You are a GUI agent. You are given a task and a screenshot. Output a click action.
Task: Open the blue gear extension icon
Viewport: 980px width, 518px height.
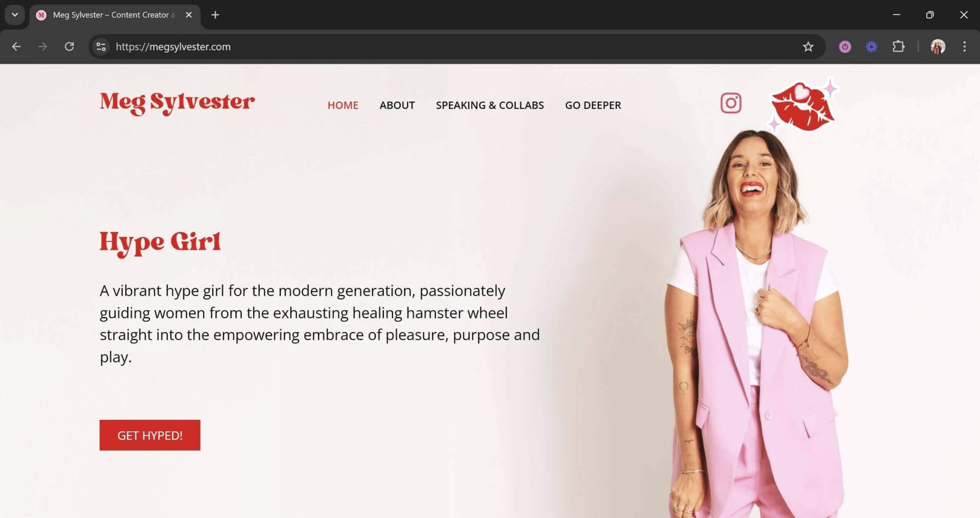click(x=872, y=47)
